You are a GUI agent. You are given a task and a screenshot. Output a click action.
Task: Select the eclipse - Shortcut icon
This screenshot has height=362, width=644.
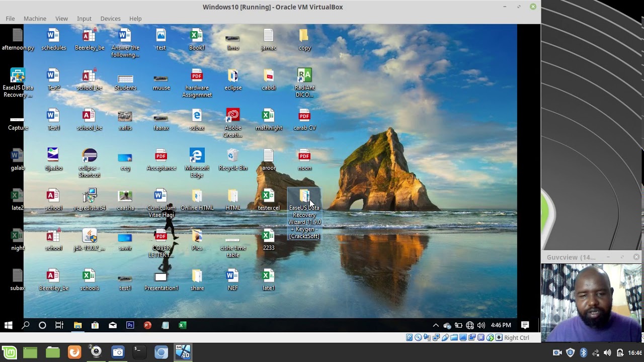[x=90, y=163]
